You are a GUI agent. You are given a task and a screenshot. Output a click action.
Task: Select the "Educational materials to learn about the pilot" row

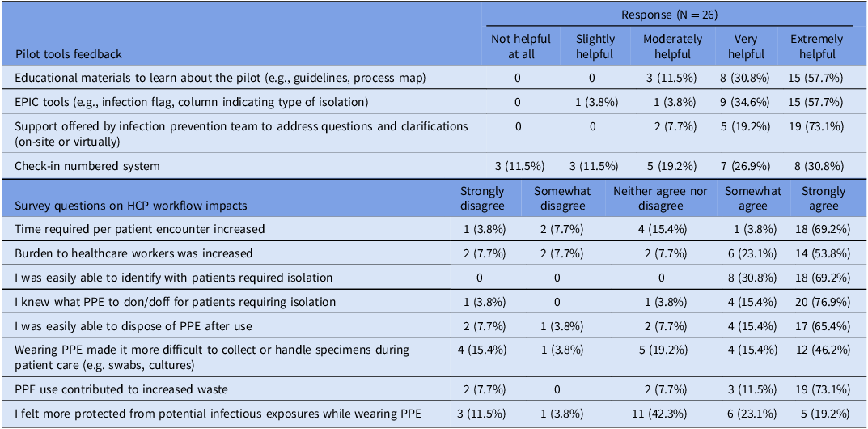click(x=221, y=79)
